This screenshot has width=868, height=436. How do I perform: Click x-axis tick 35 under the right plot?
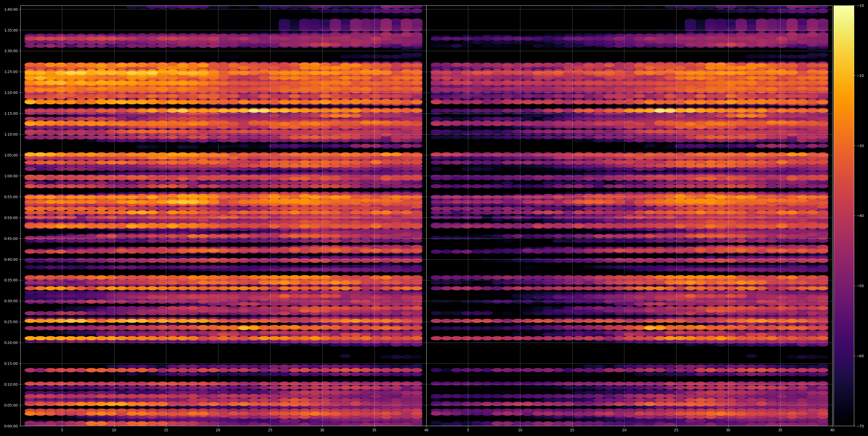click(x=780, y=430)
